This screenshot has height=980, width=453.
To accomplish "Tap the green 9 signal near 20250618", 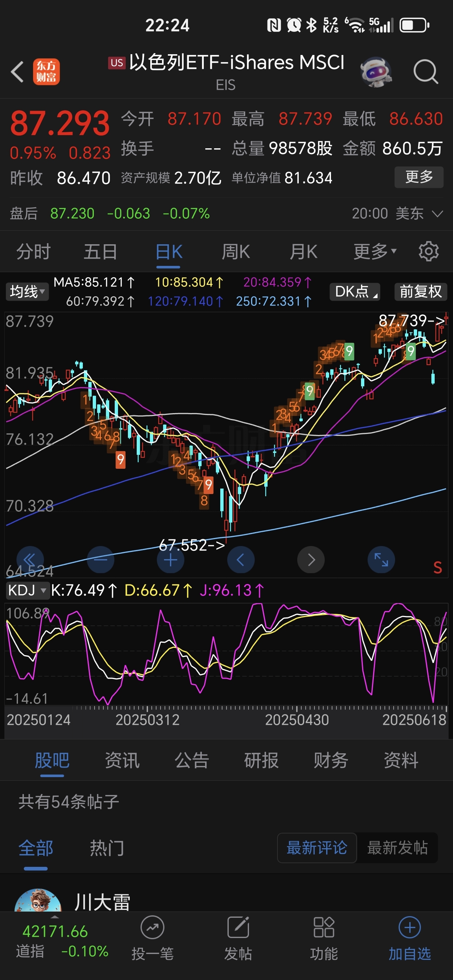I will click(x=410, y=351).
